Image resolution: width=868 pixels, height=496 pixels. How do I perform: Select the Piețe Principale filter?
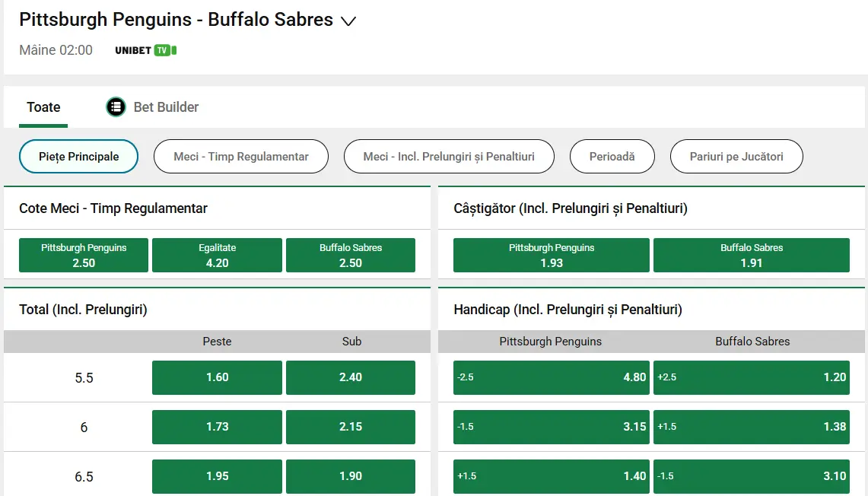point(78,156)
